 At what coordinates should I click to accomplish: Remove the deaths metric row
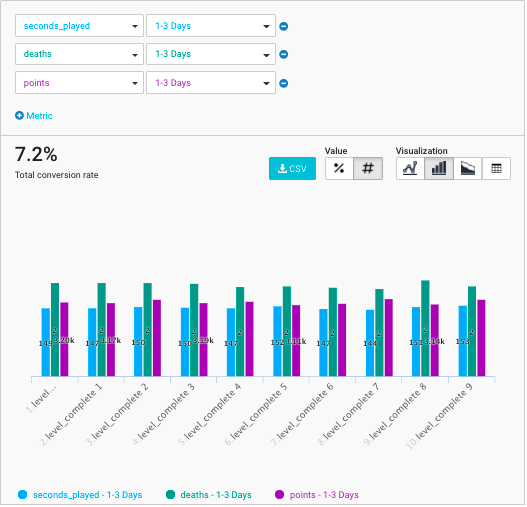284,54
